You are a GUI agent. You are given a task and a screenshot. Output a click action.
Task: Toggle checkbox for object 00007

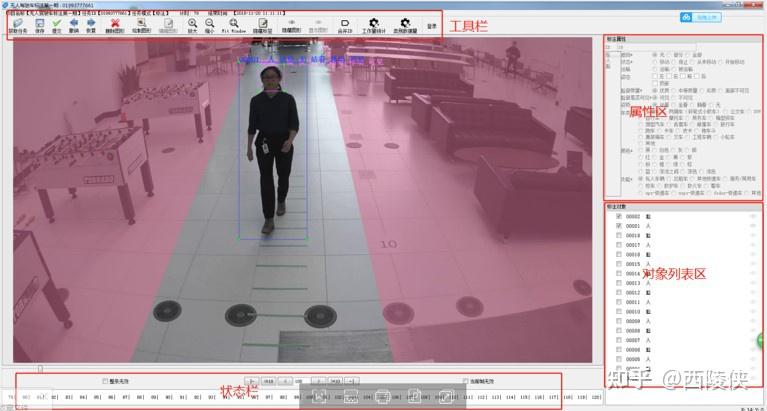pyautogui.click(x=619, y=340)
